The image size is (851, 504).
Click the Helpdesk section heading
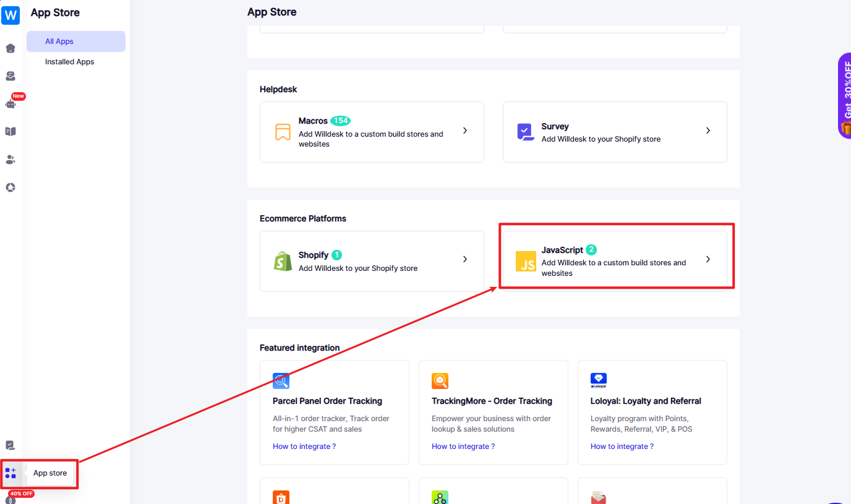click(278, 89)
